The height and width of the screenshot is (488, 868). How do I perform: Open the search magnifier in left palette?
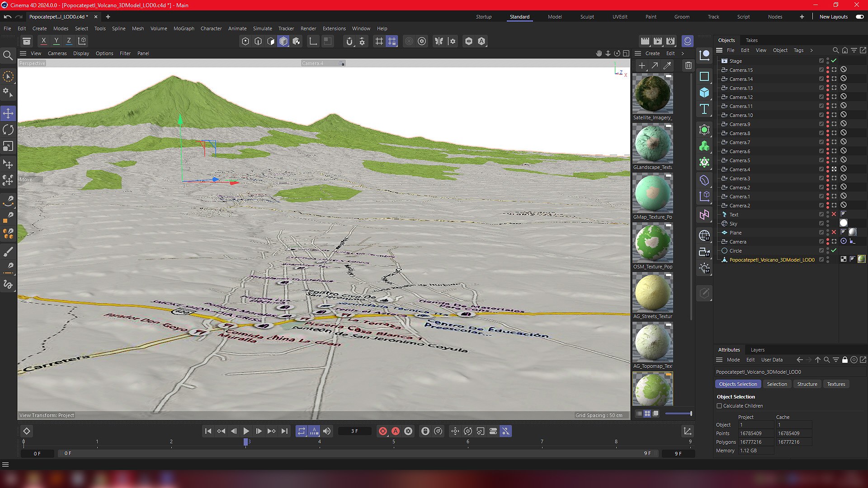click(8, 56)
